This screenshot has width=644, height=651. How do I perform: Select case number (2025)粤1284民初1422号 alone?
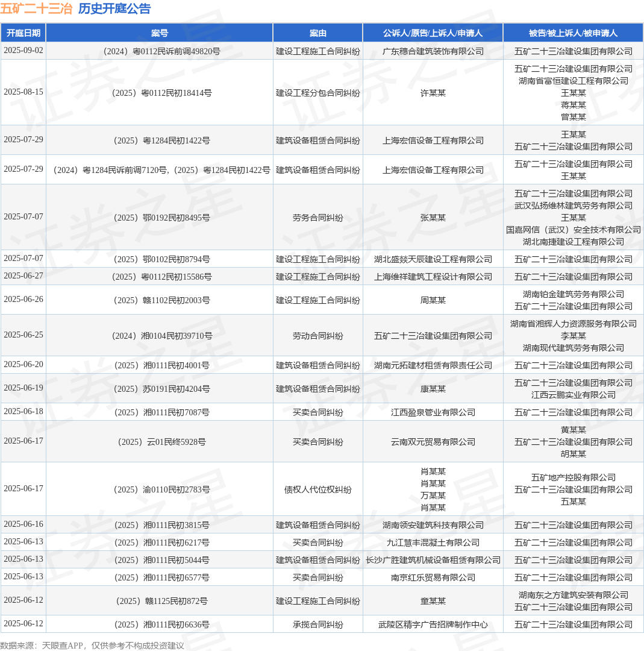pos(162,140)
